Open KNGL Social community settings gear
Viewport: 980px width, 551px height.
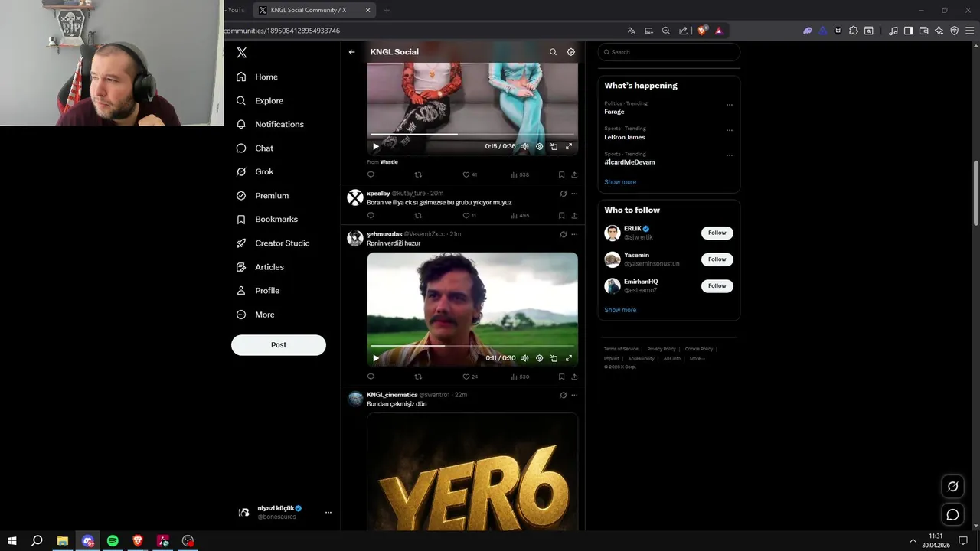tap(570, 52)
